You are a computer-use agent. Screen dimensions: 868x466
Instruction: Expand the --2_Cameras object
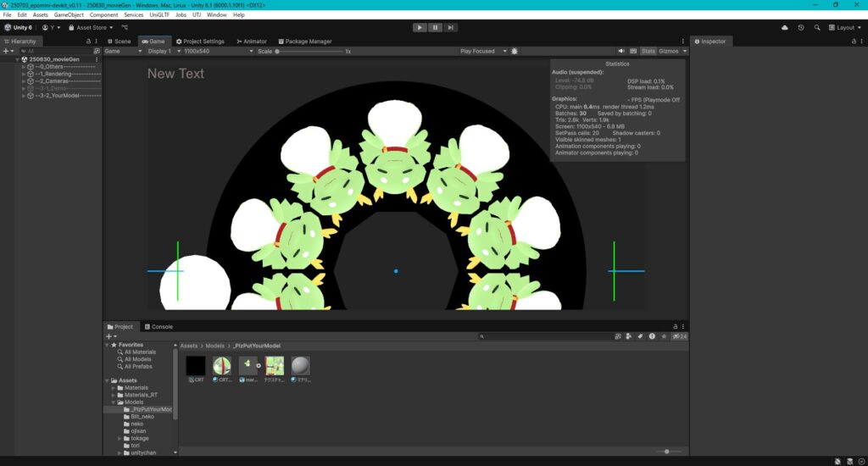(23, 80)
